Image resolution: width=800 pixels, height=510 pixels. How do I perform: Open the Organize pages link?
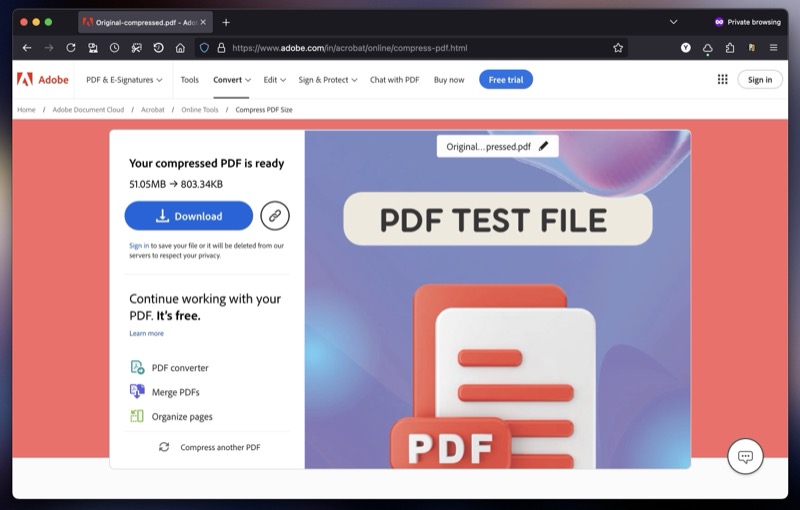click(x=182, y=417)
